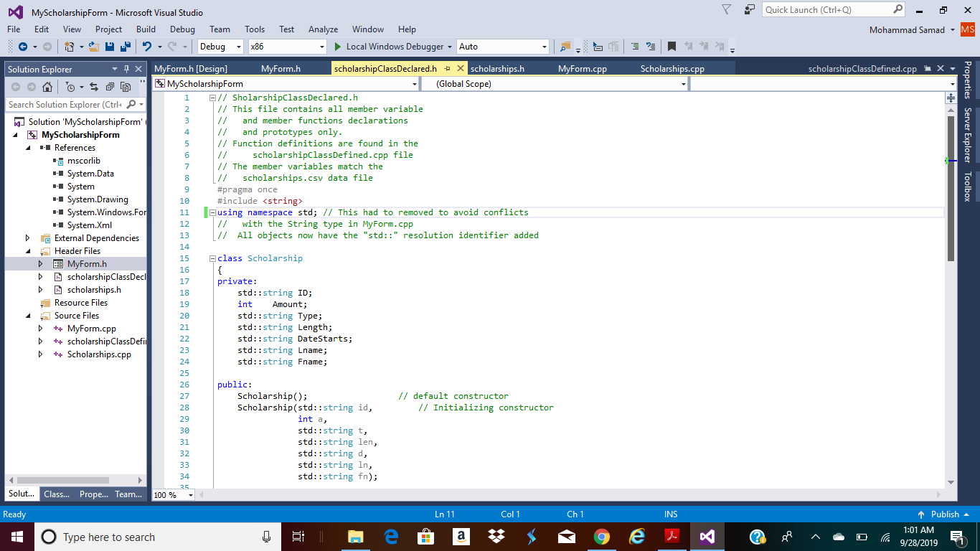
Task: Click Sync with Active Document icon
Action: (93, 87)
